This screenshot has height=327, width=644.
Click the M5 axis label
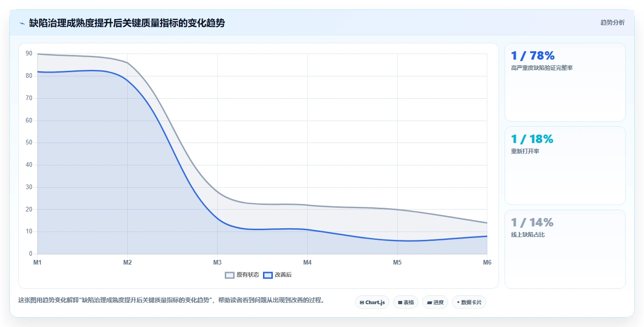[397, 263]
